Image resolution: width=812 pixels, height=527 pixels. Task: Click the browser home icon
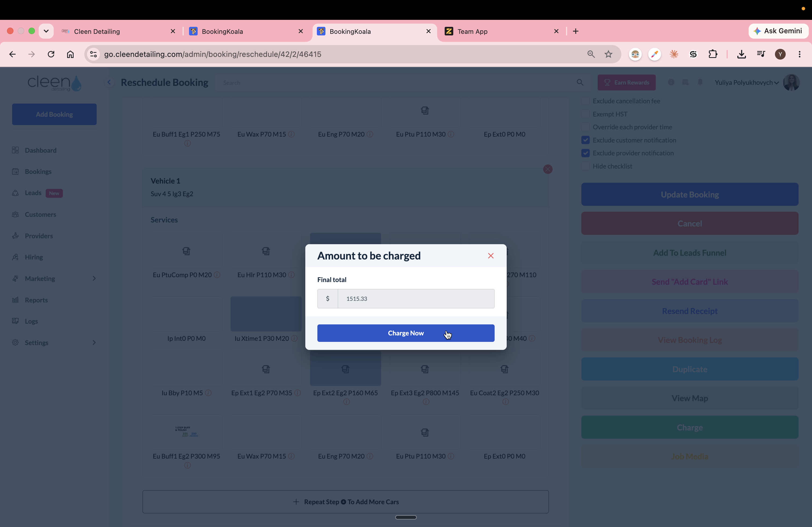70,54
